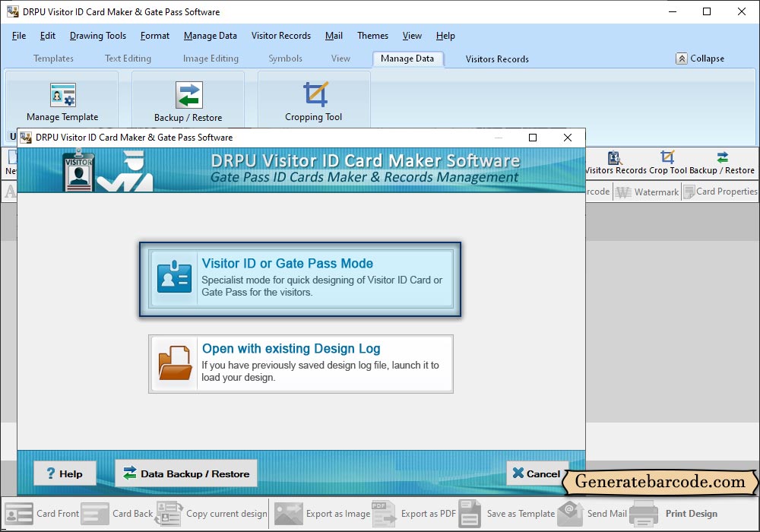Open the Manage Template icon in ribbon
The width and height of the screenshot is (760, 532).
[x=62, y=95]
